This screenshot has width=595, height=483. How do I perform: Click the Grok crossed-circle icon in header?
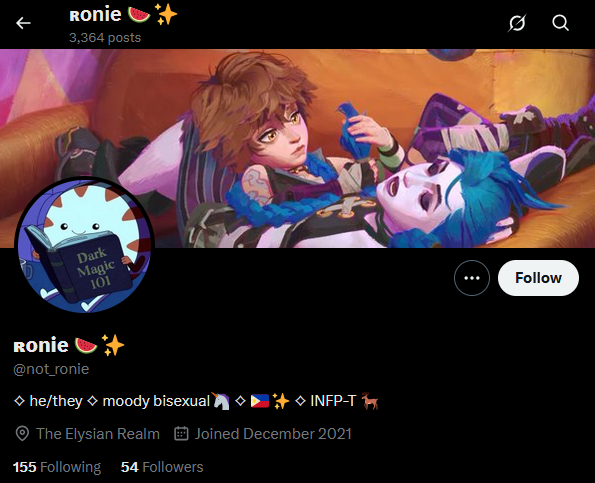click(x=517, y=23)
